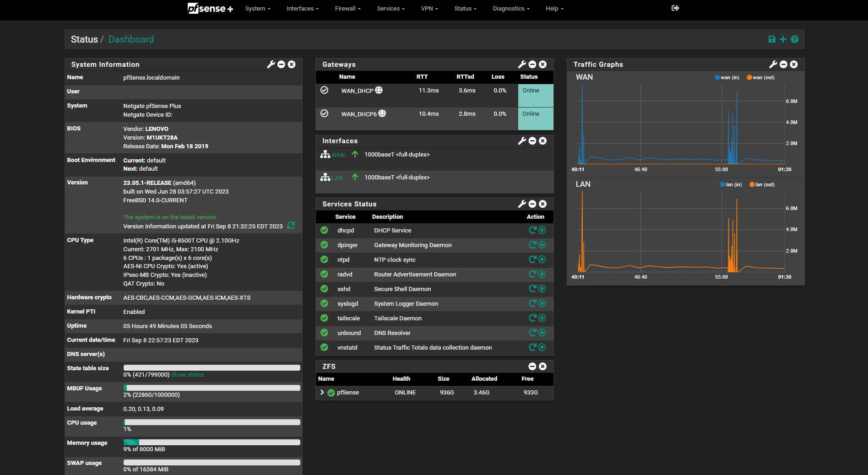Open the Interfaces dropdown menu
This screenshot has height=475, width=868.
tap(303, 9)
